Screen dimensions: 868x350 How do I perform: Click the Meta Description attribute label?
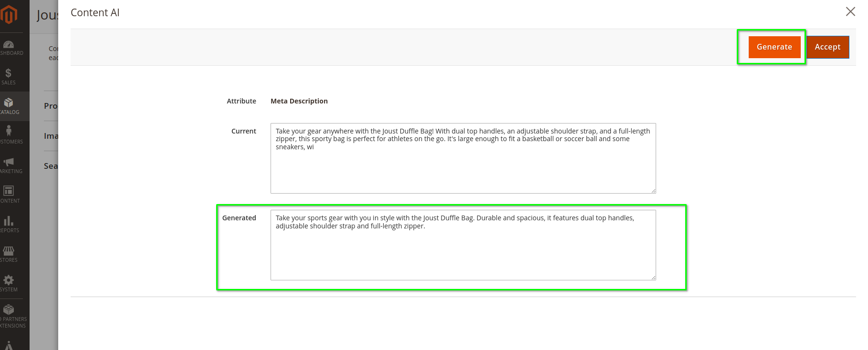(x=299, y=101)
